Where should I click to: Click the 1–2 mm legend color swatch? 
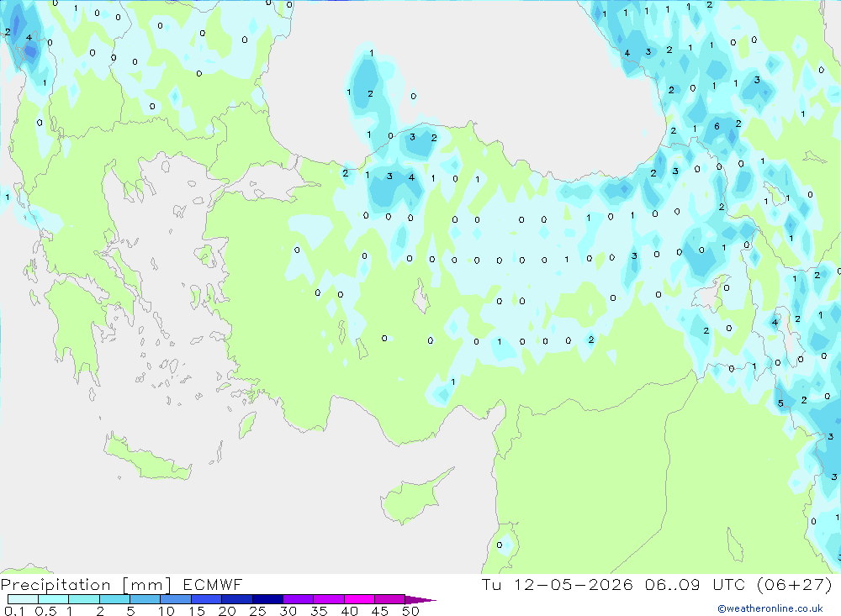84,599
